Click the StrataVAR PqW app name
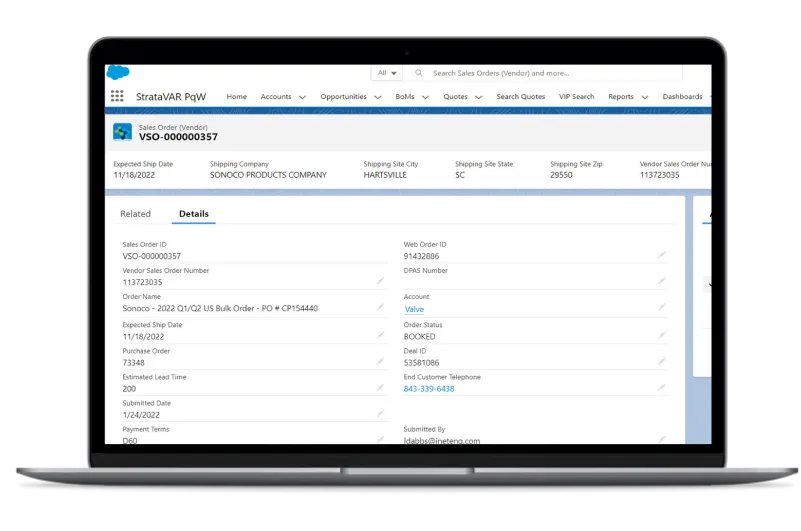This screenshot has width=801, height=531. click(171, 97)
